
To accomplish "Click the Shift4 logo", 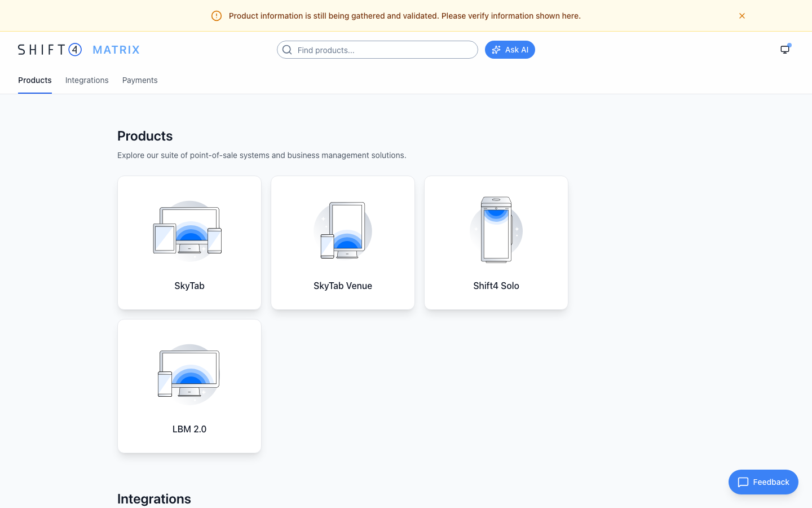I will coord(50,50).
